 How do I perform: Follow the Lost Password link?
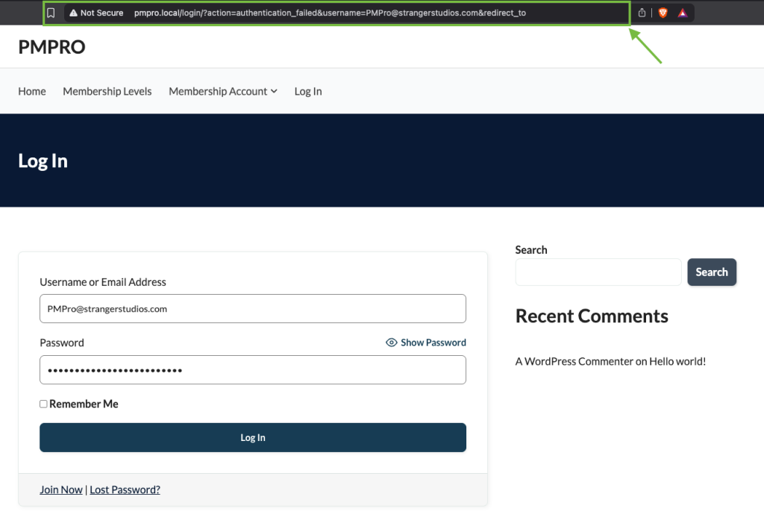[124, 489]
